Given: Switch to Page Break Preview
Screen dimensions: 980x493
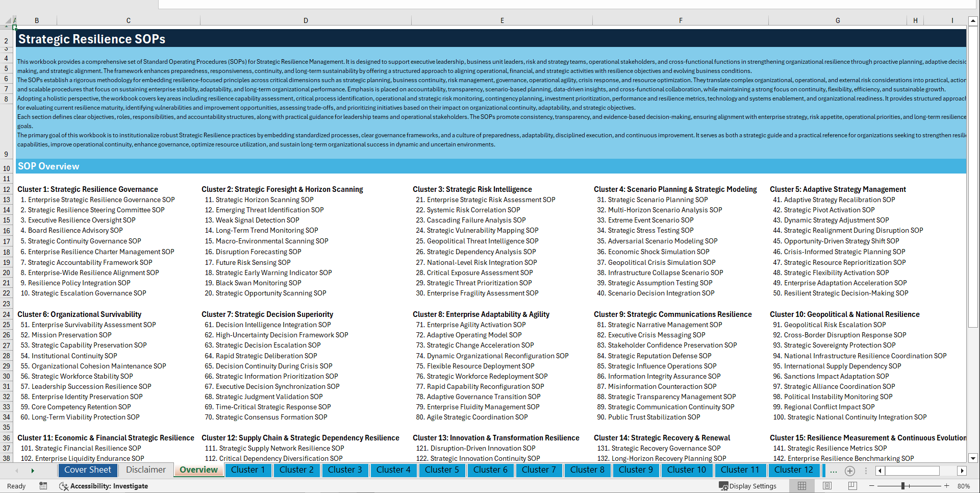Looking at the screenshot, I should [x=852, y=486].
